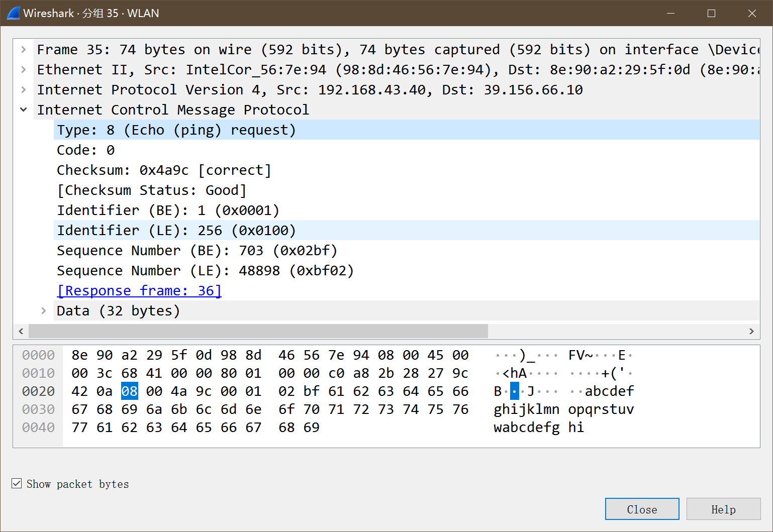
Task: Click hex offset 0030 label
Action: tap(38, 409)
